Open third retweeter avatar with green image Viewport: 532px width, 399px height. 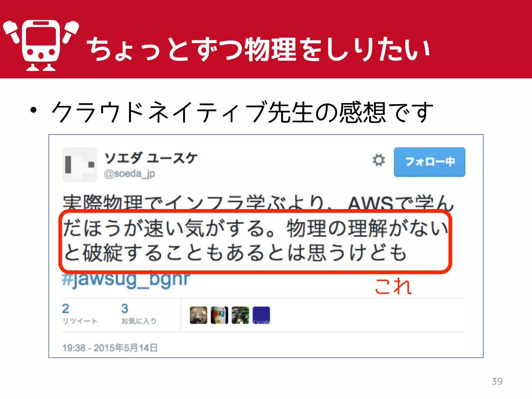pyautogui.click(x=240, y=315)
